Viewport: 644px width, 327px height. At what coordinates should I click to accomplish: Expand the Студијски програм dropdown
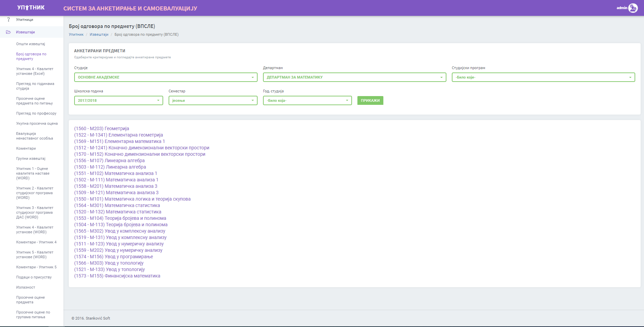click(543, 77)
